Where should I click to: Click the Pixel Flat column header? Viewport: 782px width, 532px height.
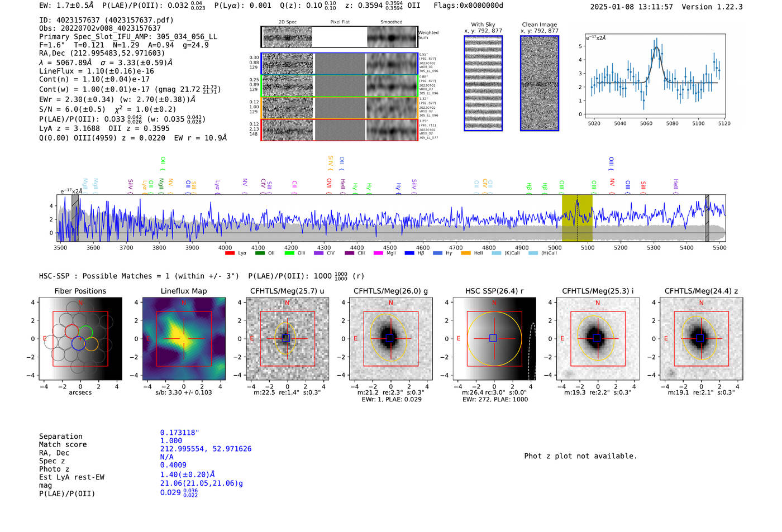[340, 22]
